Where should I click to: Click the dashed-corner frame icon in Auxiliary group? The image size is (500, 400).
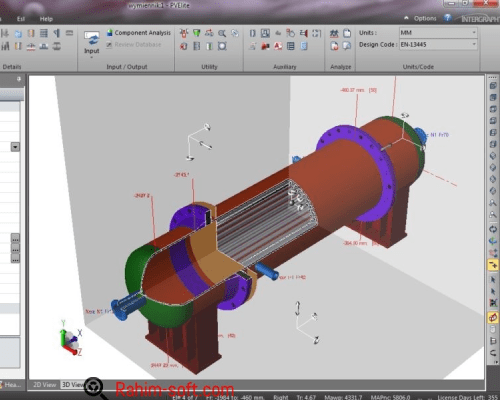[316, 33]
